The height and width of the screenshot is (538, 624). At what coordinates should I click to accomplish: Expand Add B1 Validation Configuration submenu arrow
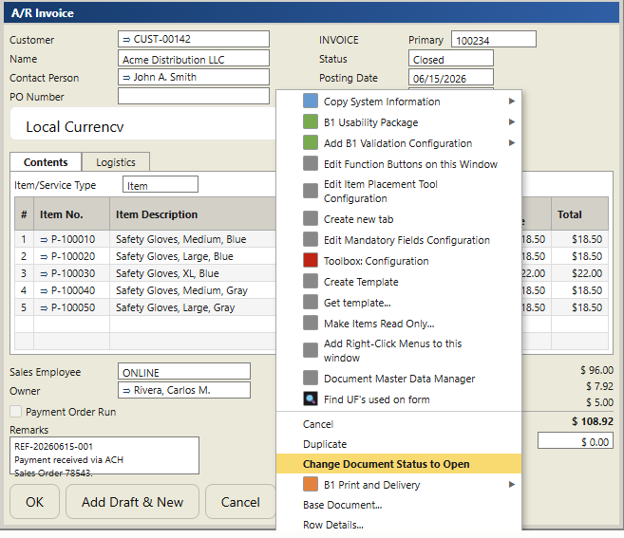(511, 143)
